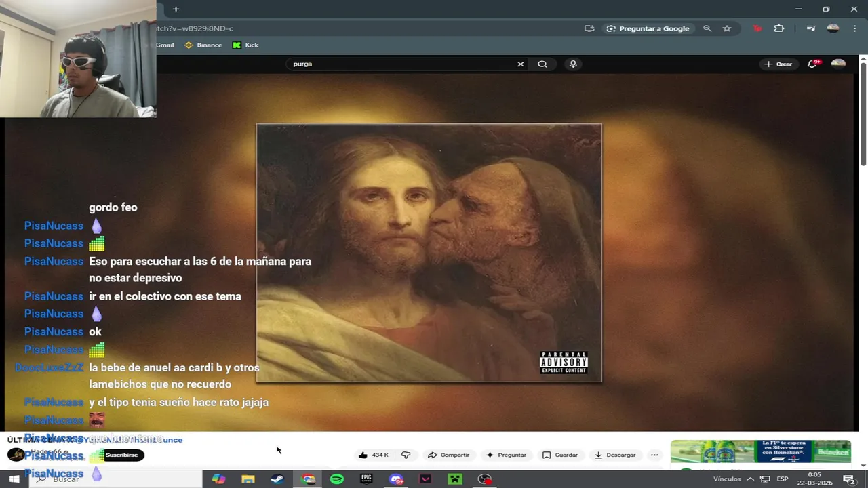The height and width of the screenshot is (488, 868).
Task: Open the Heineken Silverstone ad banner
Action: tap(761, 451)
